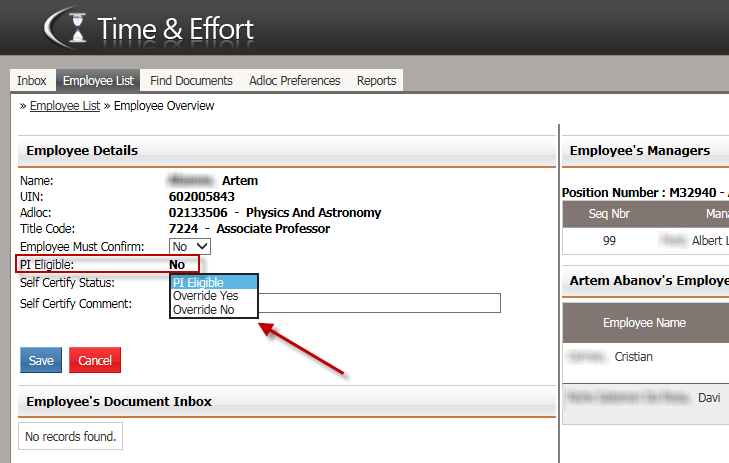Viewport: 729px width, 463px height.
Task: Select manager row with sequence 99
Action: (645, 241)
